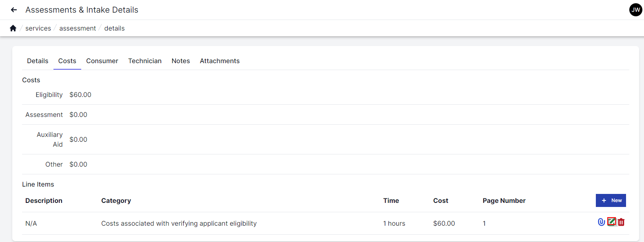Select the N/A description in the line item row
The image size is (644, 242).
pyautogui.click(x=31, y=223)
